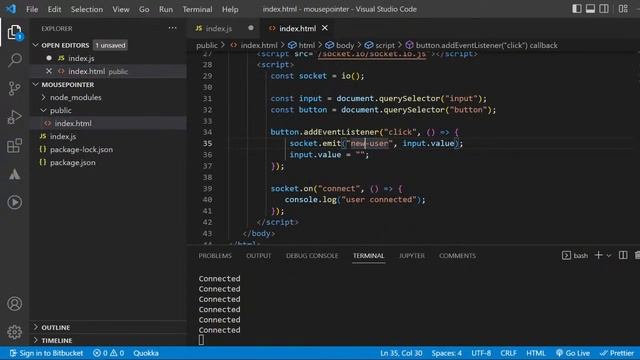Toggle primary side bar layout icon

coord(577,9)
